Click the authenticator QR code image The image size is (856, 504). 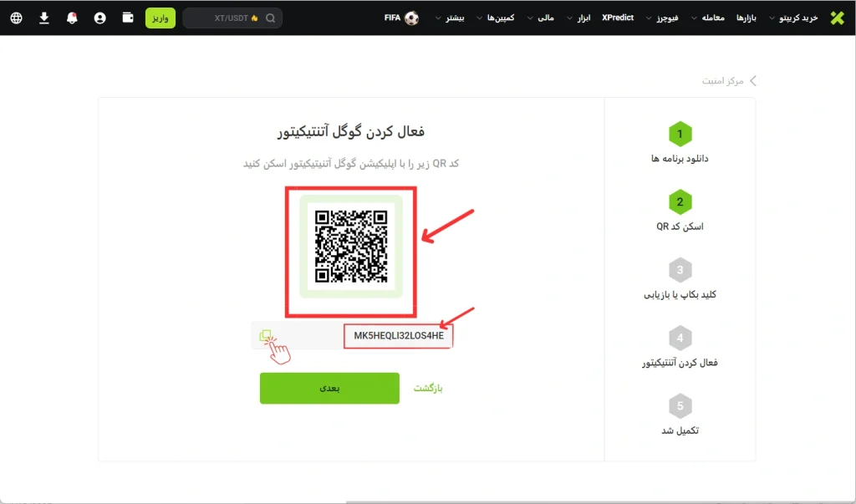point(351,247)
